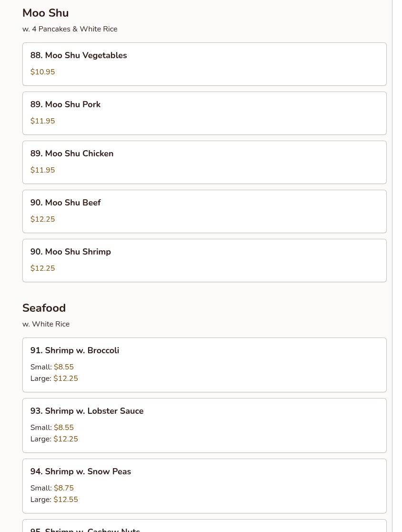402x532 pixels.
Task: Click the Seafood section heading
Action: pos(44,308)
